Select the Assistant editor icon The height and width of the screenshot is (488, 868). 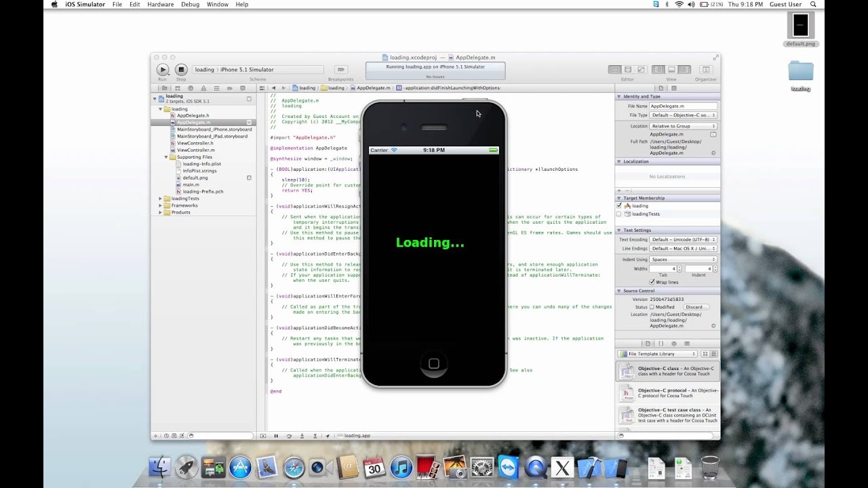[628, 70]
